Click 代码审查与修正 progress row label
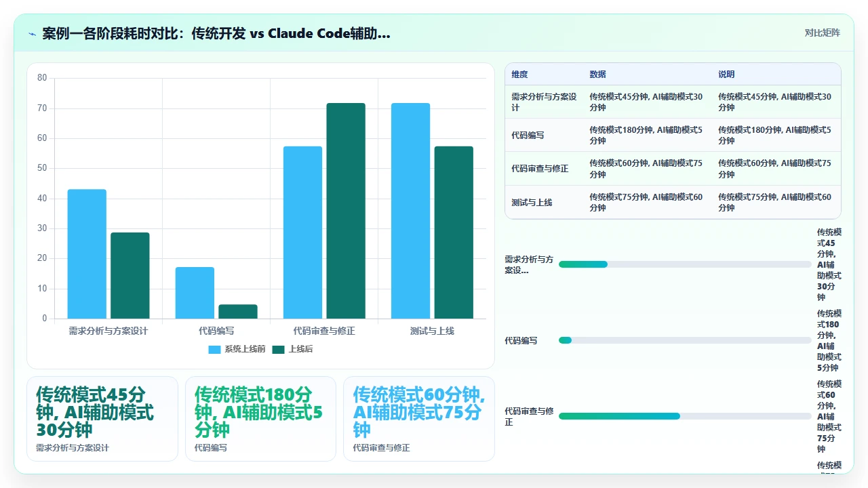The width and height of the screenshot is (868, 488). [529, 417]
